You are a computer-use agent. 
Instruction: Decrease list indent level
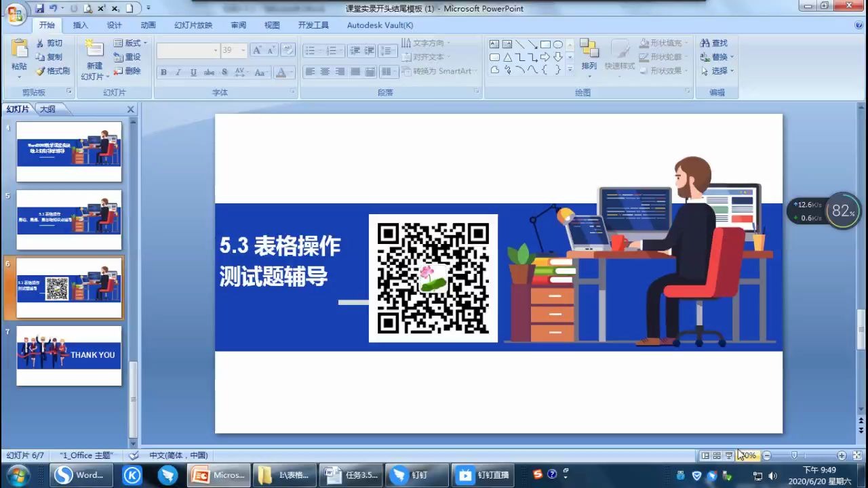[x=355, y=50]
